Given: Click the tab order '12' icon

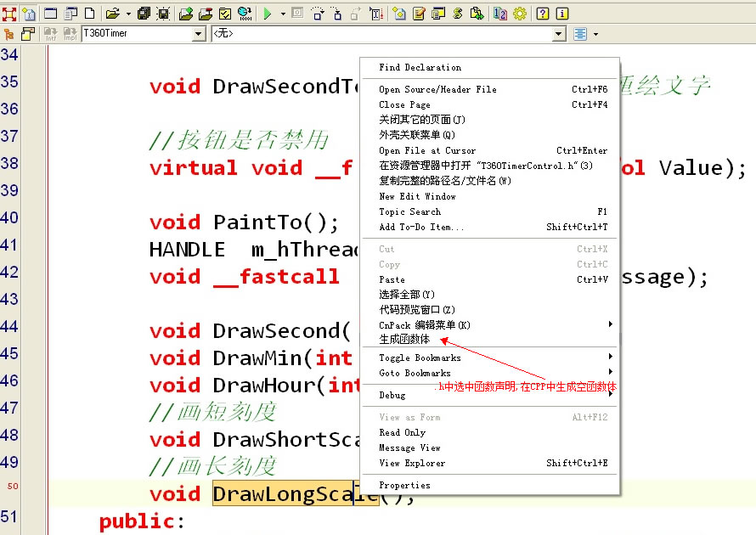Looking at the screenshot, I should pos(499,13).
